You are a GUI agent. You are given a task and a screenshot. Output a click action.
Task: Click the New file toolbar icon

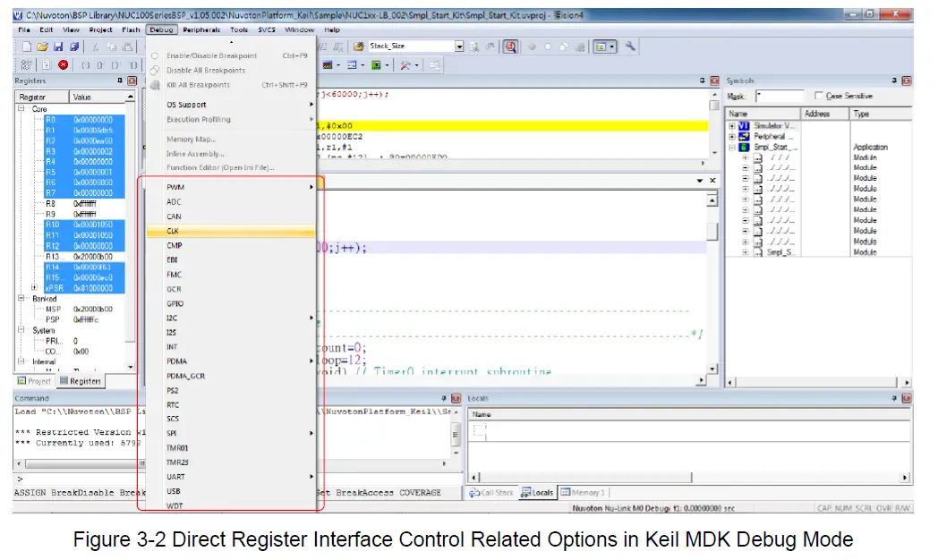[x=27, y=47]
